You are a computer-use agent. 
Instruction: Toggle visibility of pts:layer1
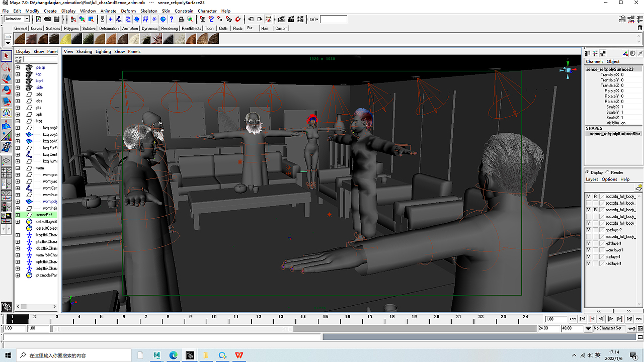(x=588, y=256)
